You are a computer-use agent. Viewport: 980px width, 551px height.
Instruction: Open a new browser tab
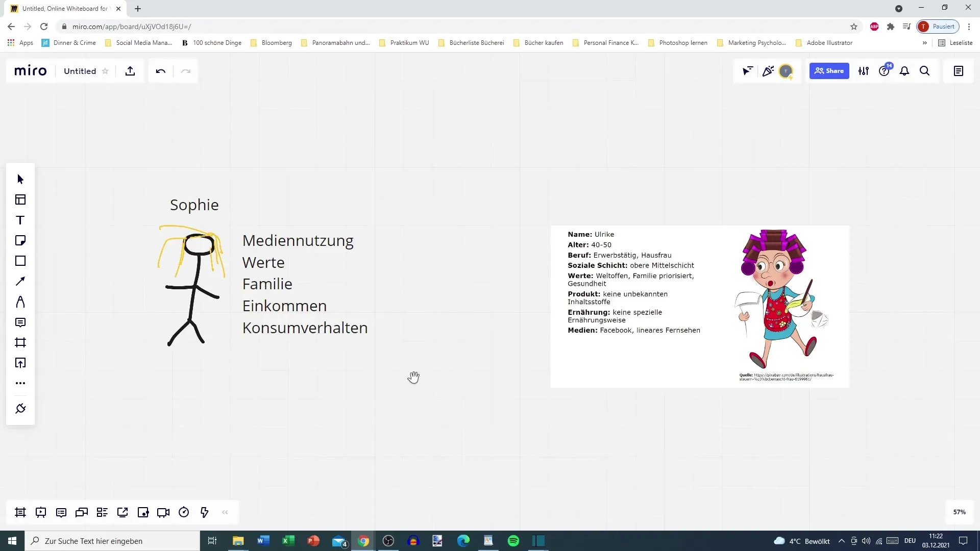(138, 9)
